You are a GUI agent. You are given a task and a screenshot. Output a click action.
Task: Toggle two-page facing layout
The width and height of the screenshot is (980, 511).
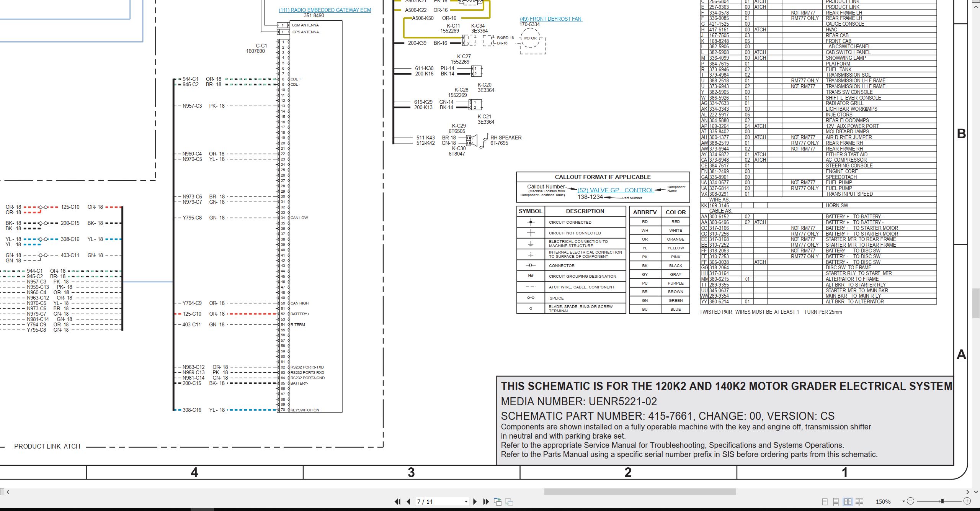(x=848, y=501)
